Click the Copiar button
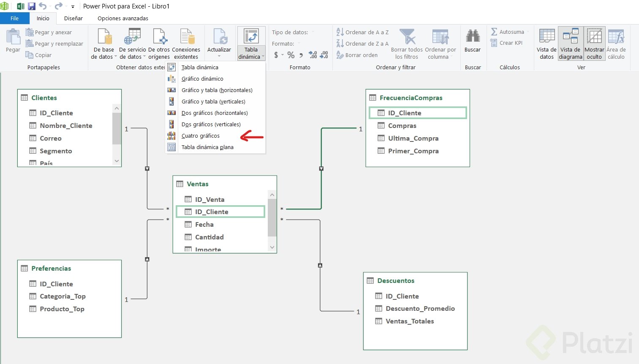This screenshot has width=639, height=364. click(38, 55)
